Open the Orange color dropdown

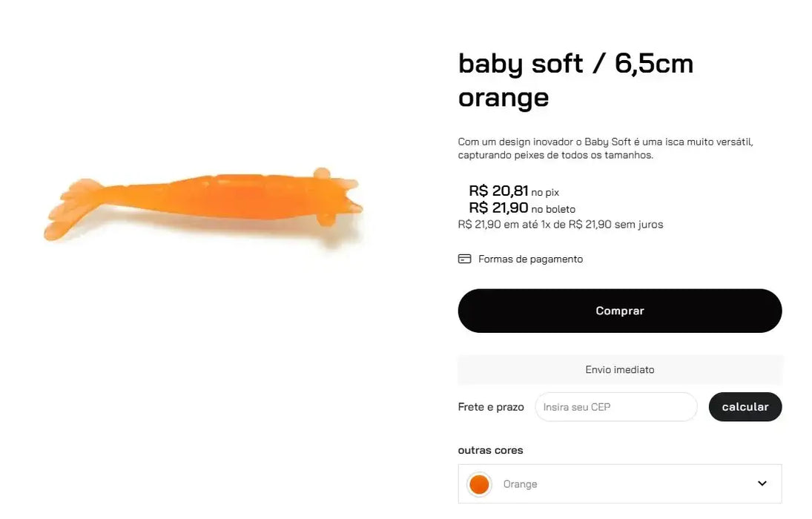pos(619,484)
